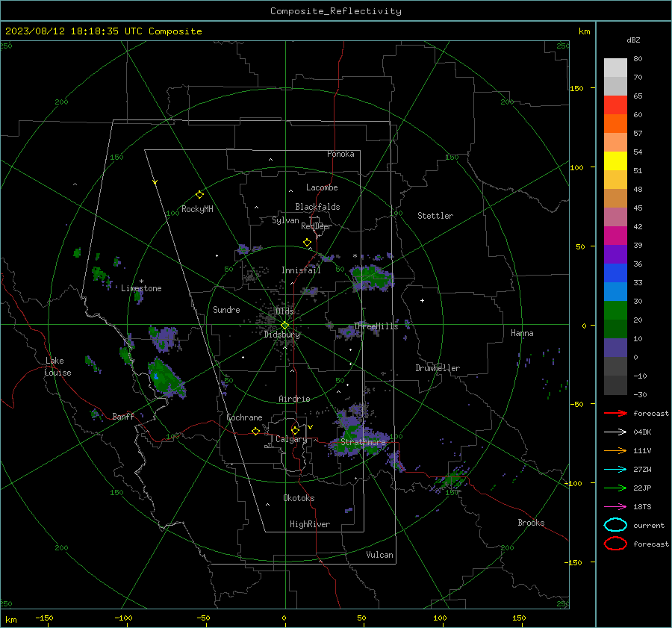Screen dimensions: 672x628
Task: Click the Brooks city label
Action: point(531,523)
